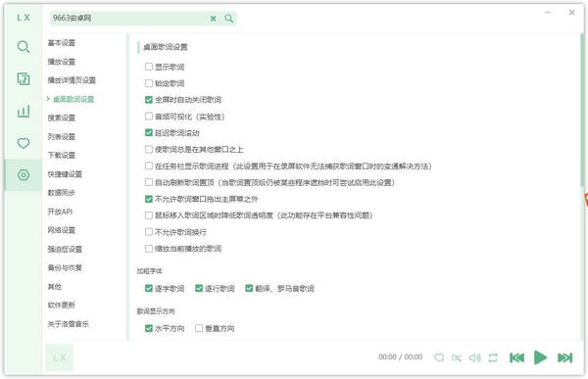The height and width of the screenshot is (379, 588).
Task: Click the 00:00 / 00:00 playback time
Action: coord(400,356)
